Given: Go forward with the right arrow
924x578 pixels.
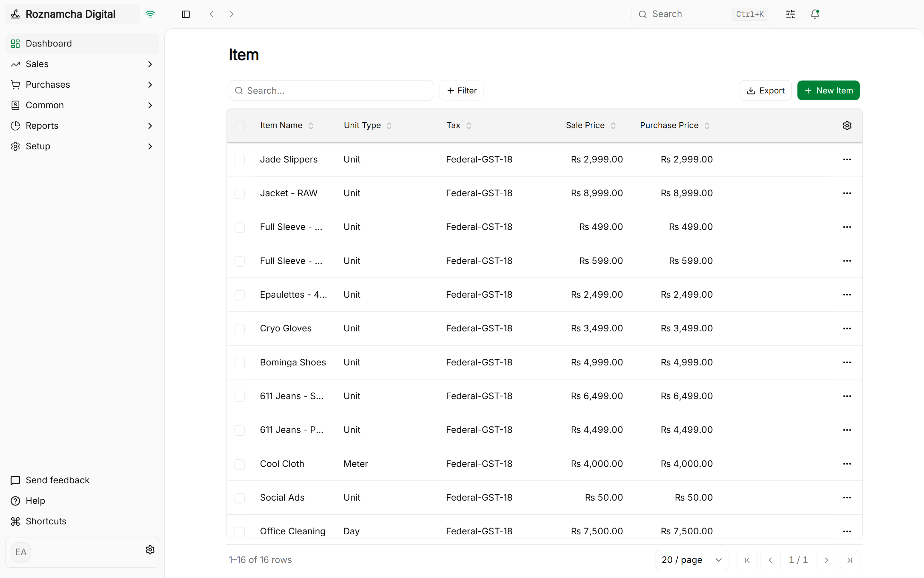Looking at the screenshot, I should point(232,14).
